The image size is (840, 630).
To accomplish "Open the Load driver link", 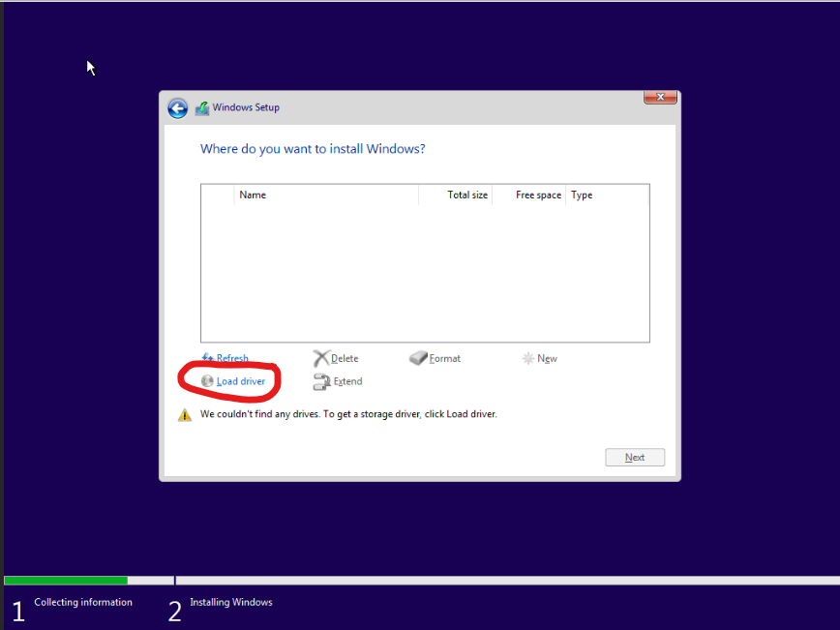I will pos(241,381).
